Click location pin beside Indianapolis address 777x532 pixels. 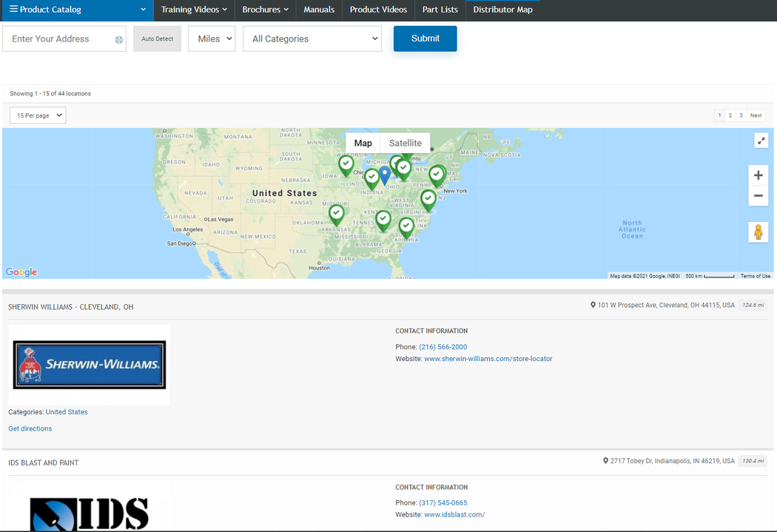coord(605,461)
